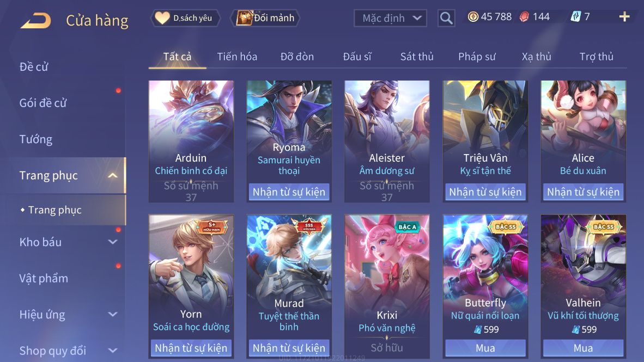Expand the Kho báu sidebar section
This screenshot has height=362, width=644.
pos(113,242)
